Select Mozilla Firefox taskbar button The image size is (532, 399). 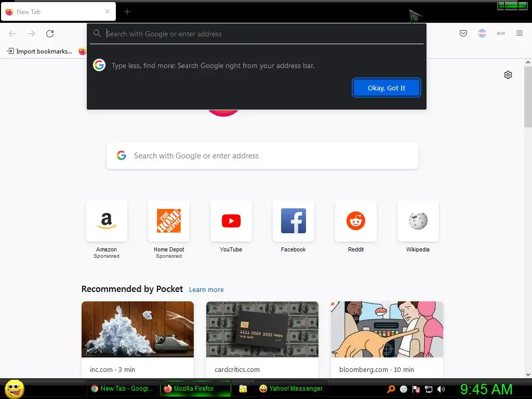click(195, 389)
